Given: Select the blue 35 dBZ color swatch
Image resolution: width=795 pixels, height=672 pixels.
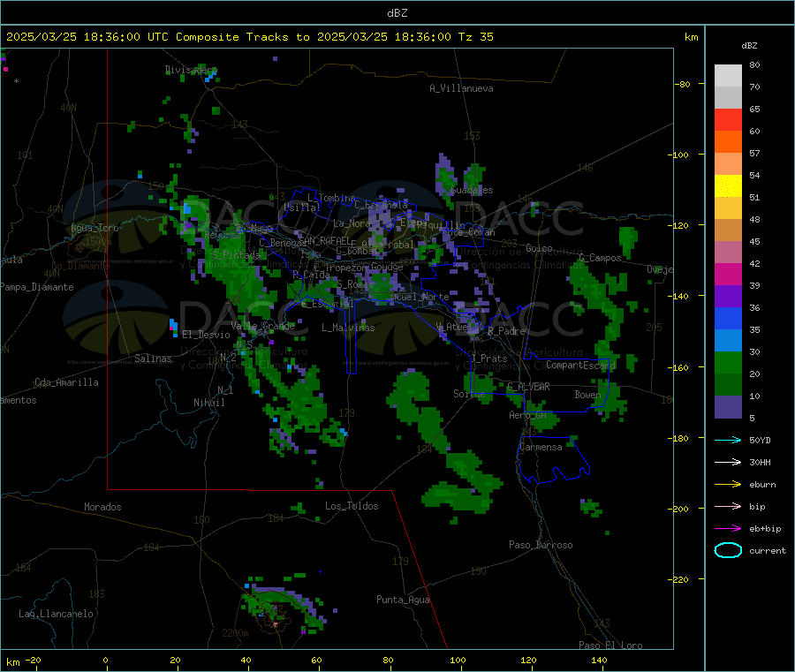Looking at the screenshot, I should click(728, 318).
